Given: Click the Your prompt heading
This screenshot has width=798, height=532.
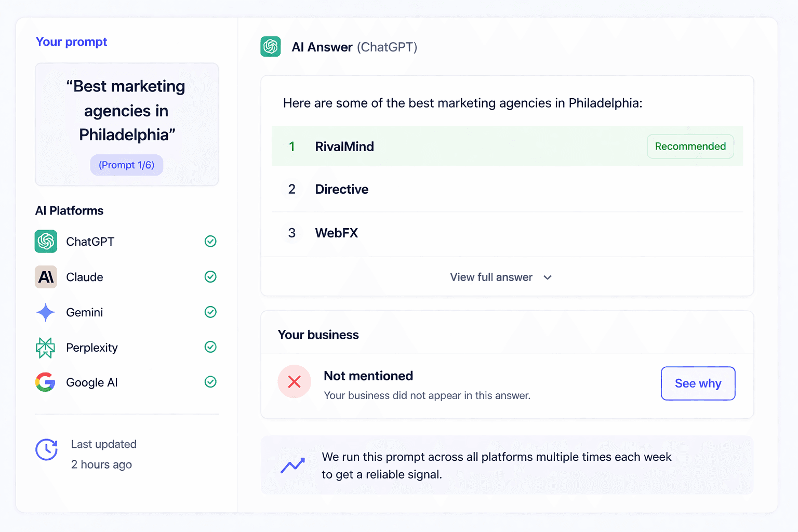Looking at the screenshot, I should (71, 42).
